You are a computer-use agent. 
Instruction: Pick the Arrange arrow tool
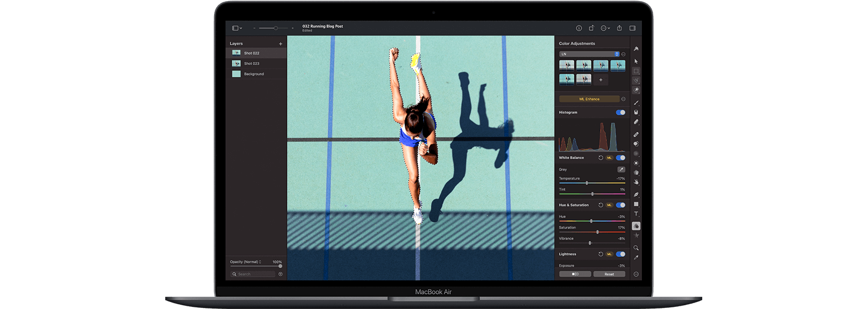[636, 61]
